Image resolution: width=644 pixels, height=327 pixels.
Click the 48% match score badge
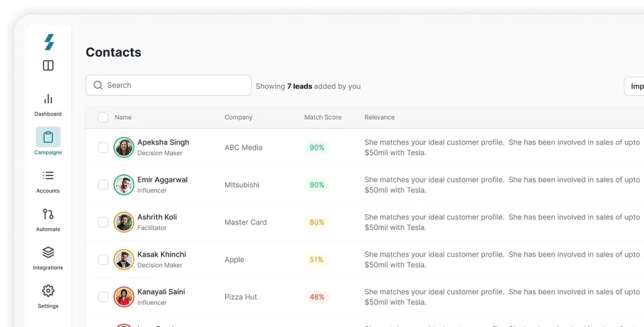[x=317, y=297]
